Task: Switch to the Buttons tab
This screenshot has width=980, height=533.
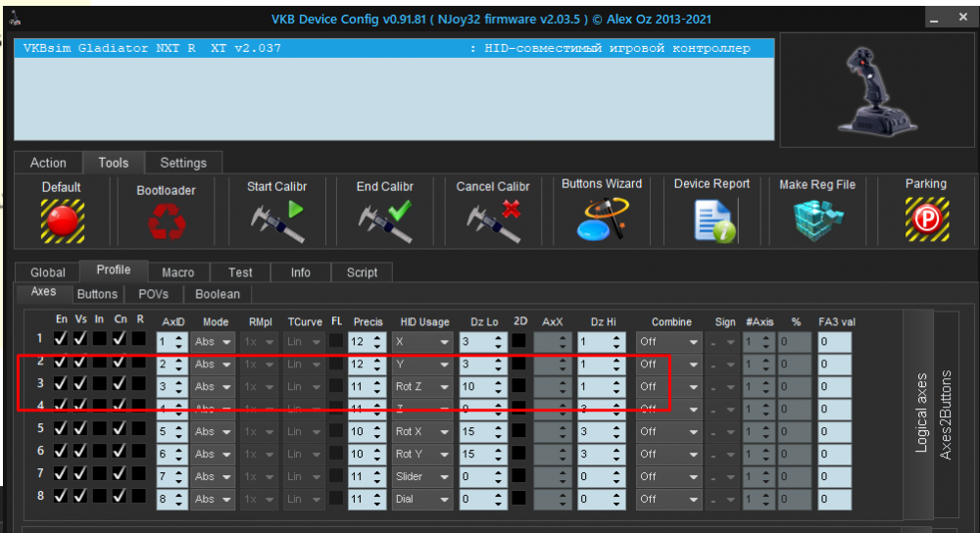Action: click(x=97, y=294)
